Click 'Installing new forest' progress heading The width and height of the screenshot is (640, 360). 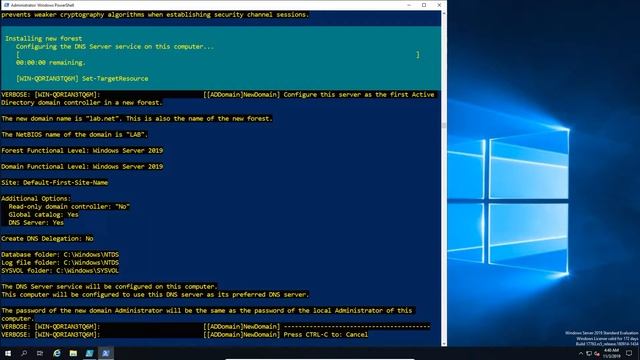(x=44, y=38)
